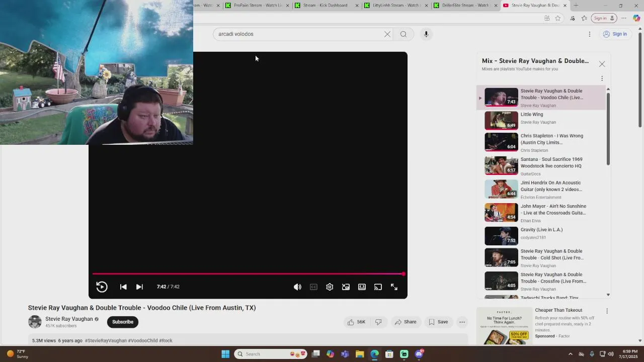Click the Subscribe button

(123, 322)
